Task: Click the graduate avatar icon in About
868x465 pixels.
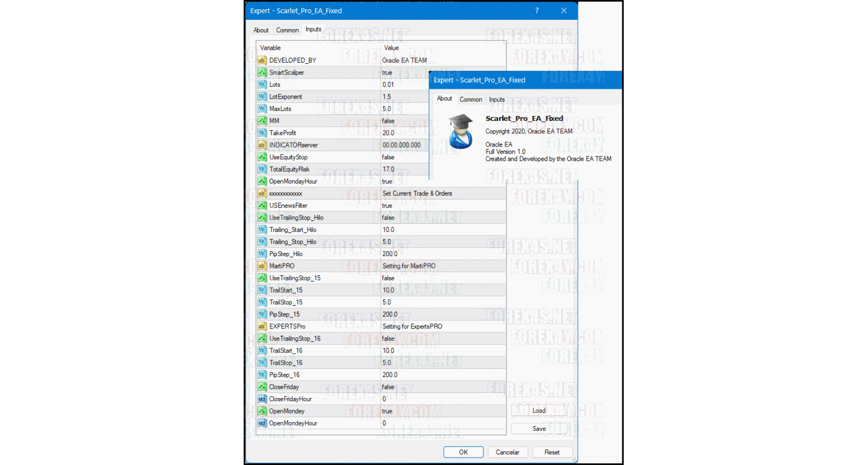Action: click(461, 131)
